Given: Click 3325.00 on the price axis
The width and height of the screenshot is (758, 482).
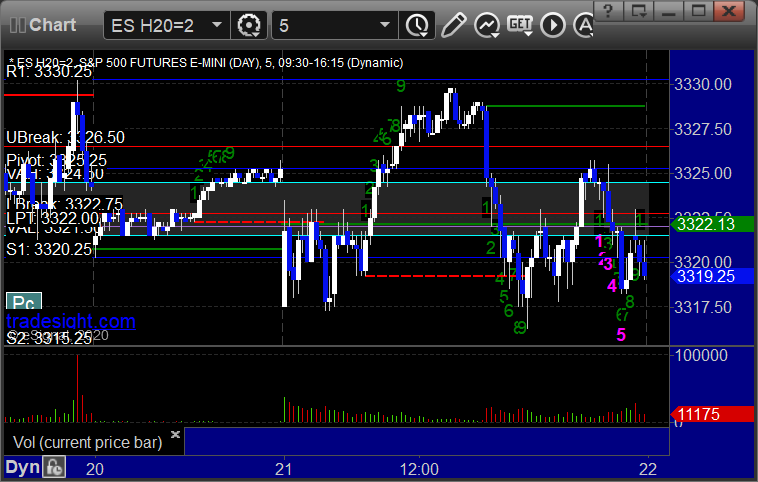Looking at the screenshot, I should [703, 173].
